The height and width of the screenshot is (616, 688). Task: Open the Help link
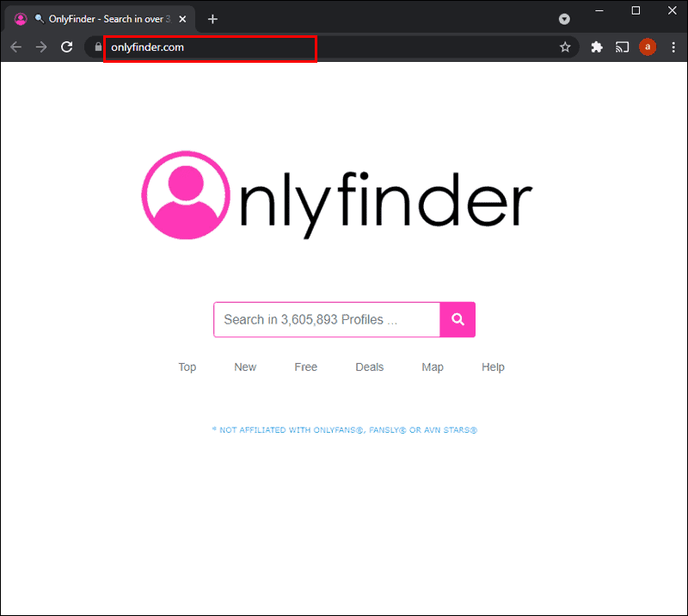click(493, 367)
